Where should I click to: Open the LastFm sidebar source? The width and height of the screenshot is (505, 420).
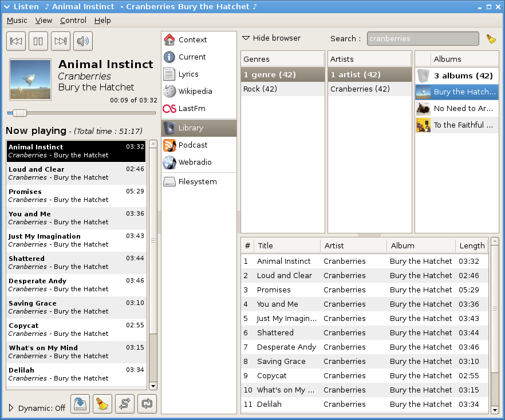point(191,108)
